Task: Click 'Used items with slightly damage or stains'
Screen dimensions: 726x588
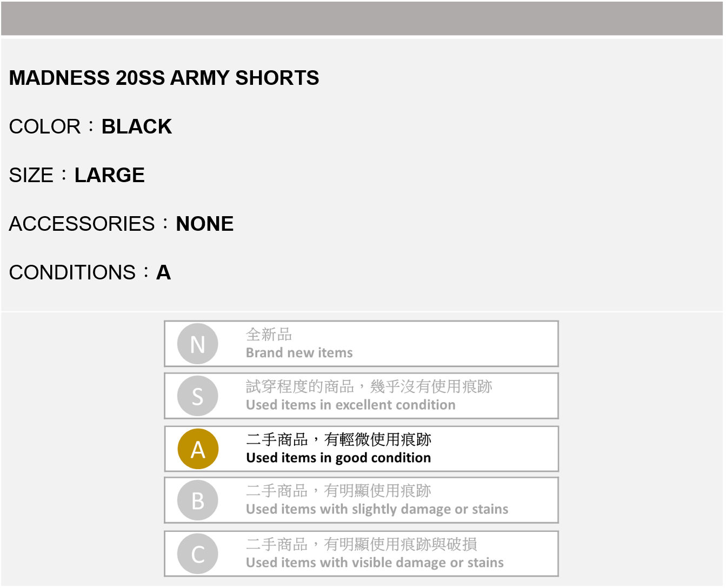Action: 377,509
